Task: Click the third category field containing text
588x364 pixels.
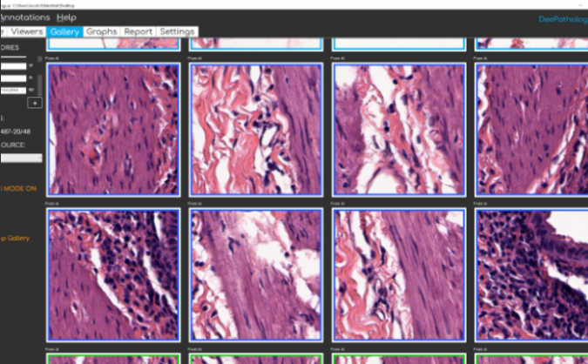Action: click(x=13, y=91)
